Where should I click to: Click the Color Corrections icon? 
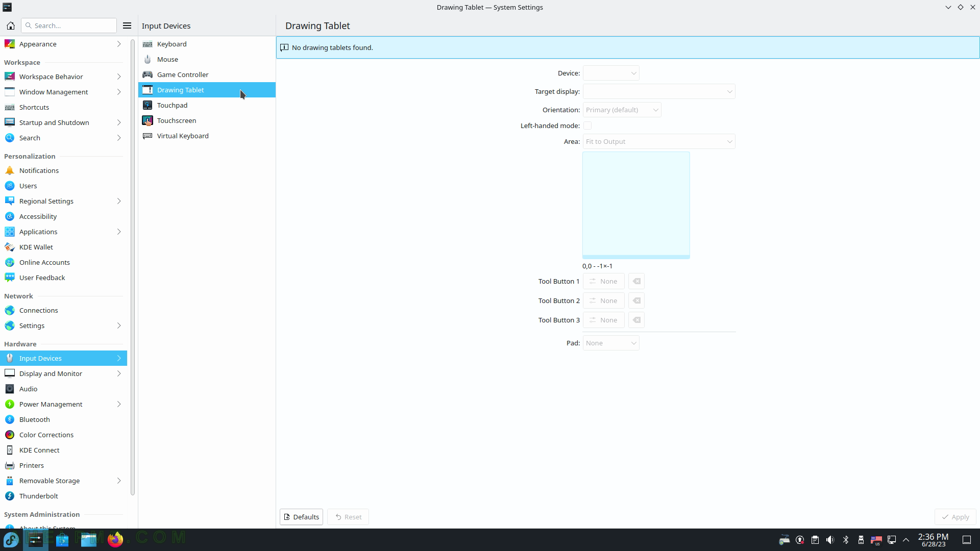click(x=10, y=435)
